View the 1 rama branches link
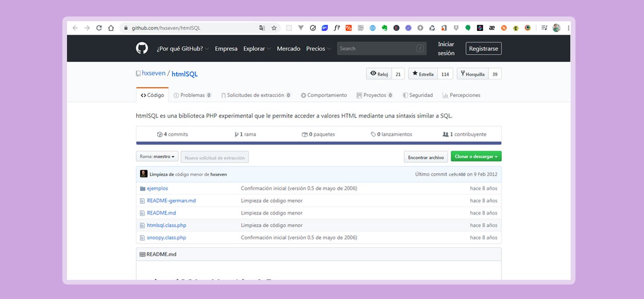Screen dimensions: 644x299 click(x=245, y=135)
